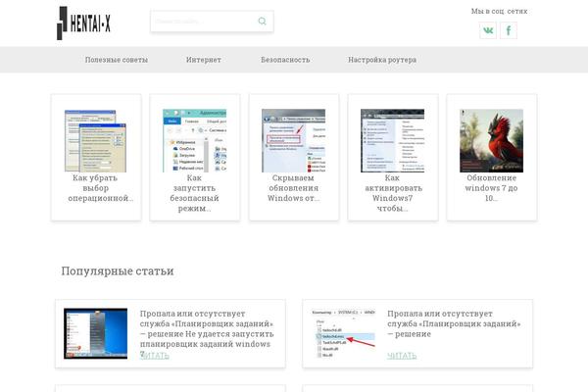The height and width of the screenshot is (392, 588).
Task: Open thumbnail for Как активировать Windows7
Action: point(393,141)
